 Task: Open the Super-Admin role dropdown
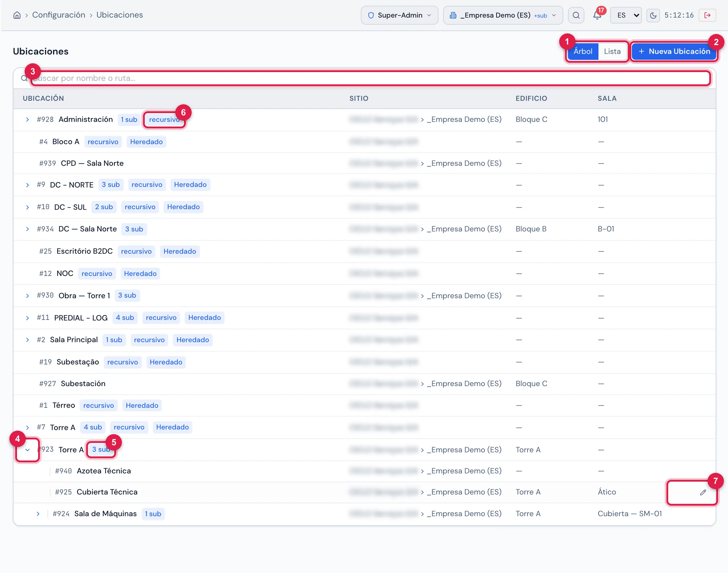point(399,15)
